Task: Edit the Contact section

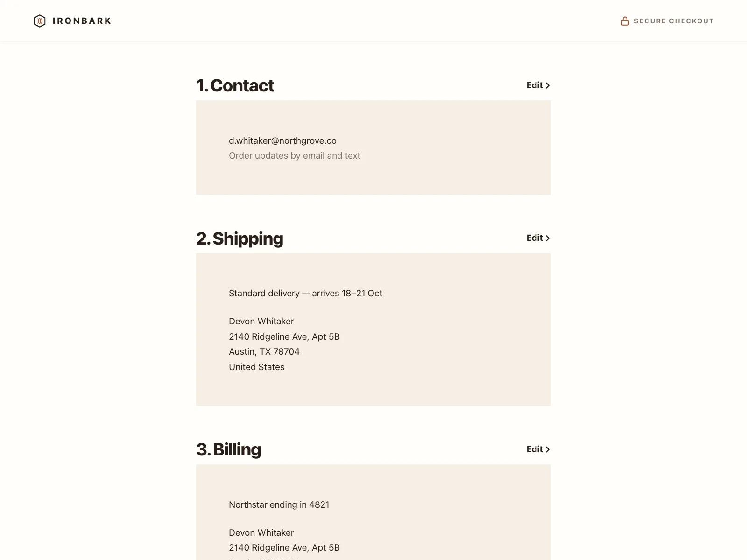Action: click(538, 85)
